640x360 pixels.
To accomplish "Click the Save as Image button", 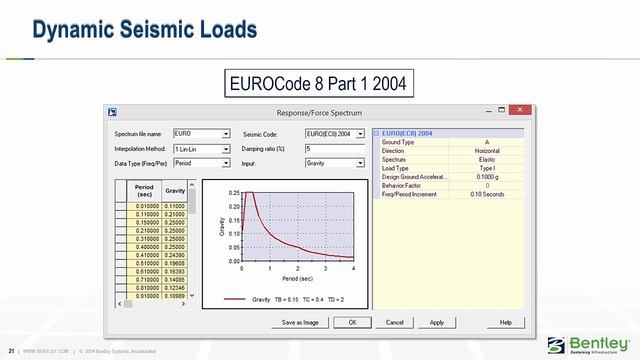I will click(x=300, y=322).
